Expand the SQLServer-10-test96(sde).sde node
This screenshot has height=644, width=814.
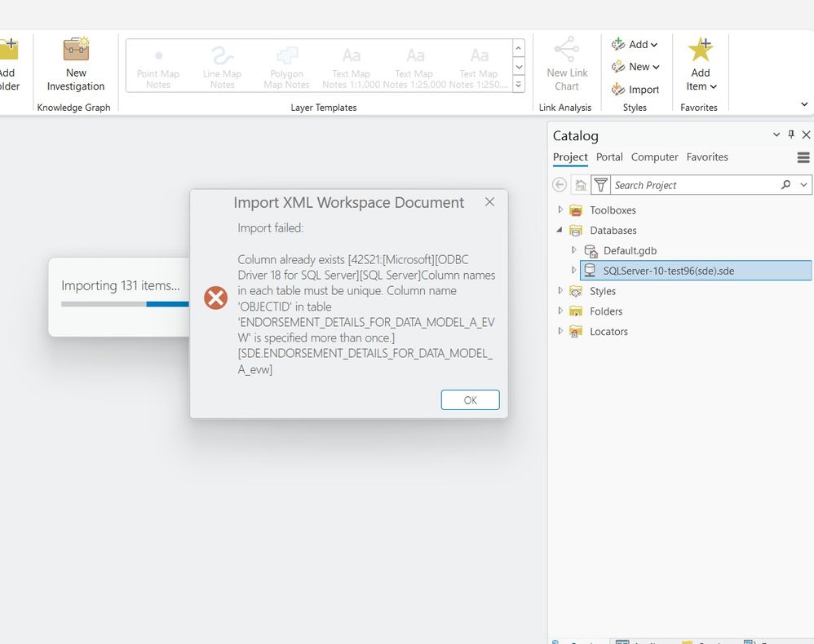573,271
